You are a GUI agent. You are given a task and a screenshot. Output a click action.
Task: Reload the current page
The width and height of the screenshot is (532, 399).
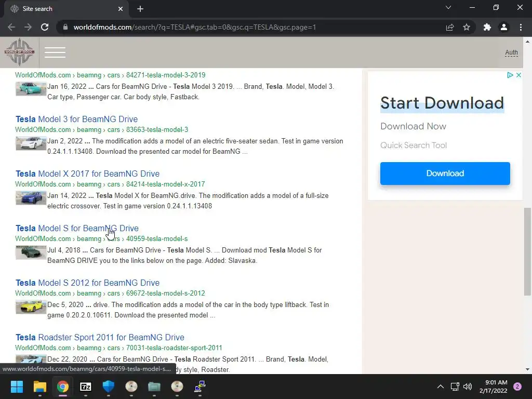(45, 27)
